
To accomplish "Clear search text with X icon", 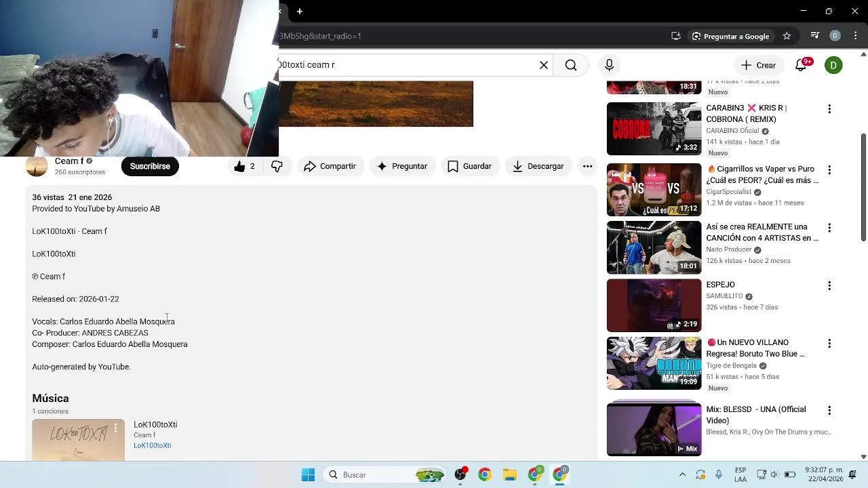I will pos(544,65).
